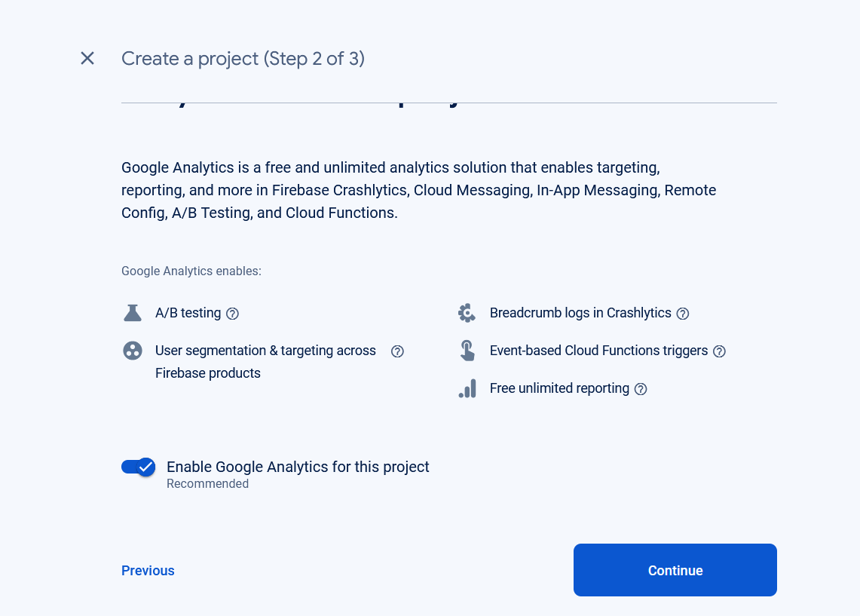Click the 'Enable Google Analytics for this project' label

tap(298, 467)
